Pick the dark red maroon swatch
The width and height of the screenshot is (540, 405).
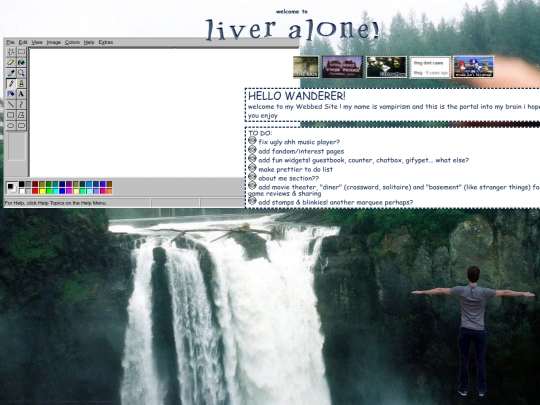[35, 184]
